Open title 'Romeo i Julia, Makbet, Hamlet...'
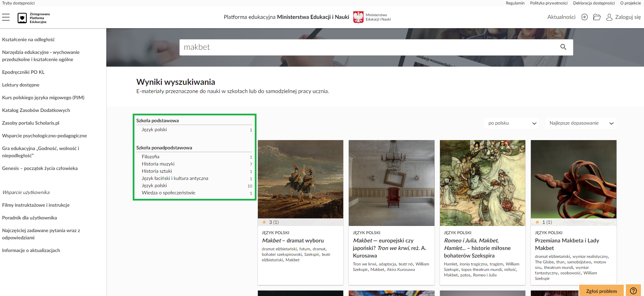 pos(477,248)
